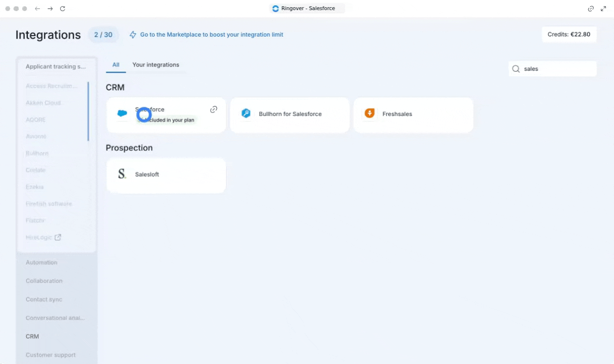Select Avionté in sidebar list
The height and width of the screenshot is (364, 614).
(x=36, y=136)
